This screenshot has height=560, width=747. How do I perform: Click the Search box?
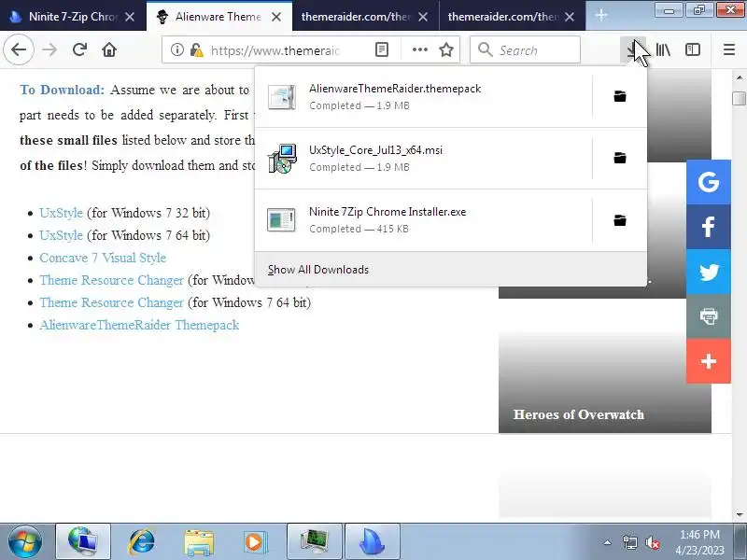point(525,49)
